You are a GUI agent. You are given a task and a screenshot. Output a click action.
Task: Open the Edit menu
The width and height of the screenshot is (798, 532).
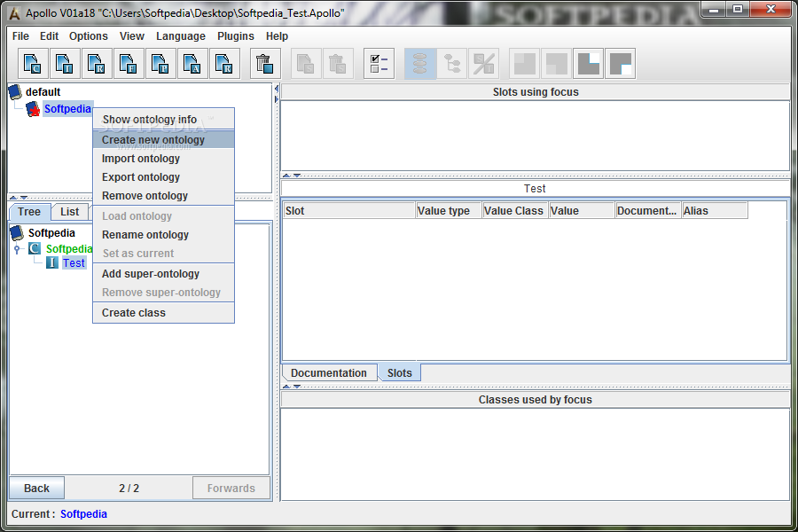[50, 36]
